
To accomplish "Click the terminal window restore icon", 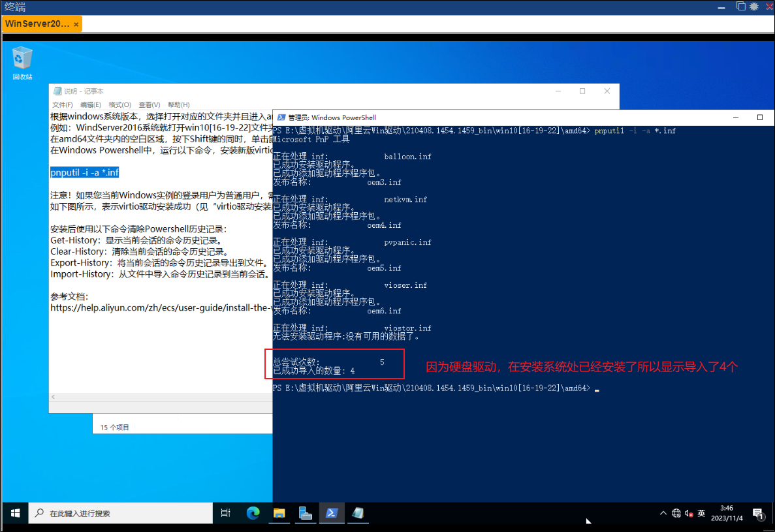I will coord(740,7).
